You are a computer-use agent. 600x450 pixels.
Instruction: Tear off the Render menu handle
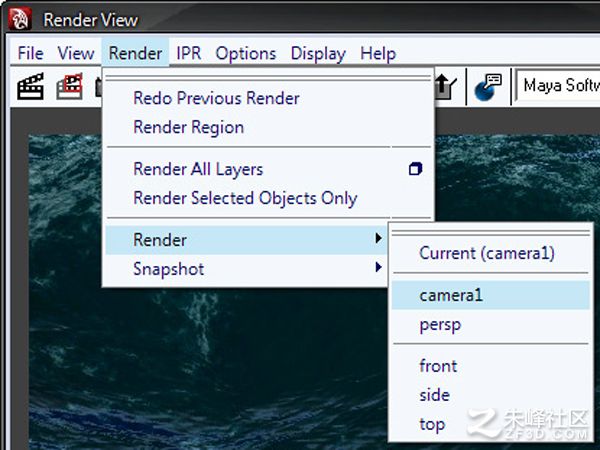click(269, 78)
